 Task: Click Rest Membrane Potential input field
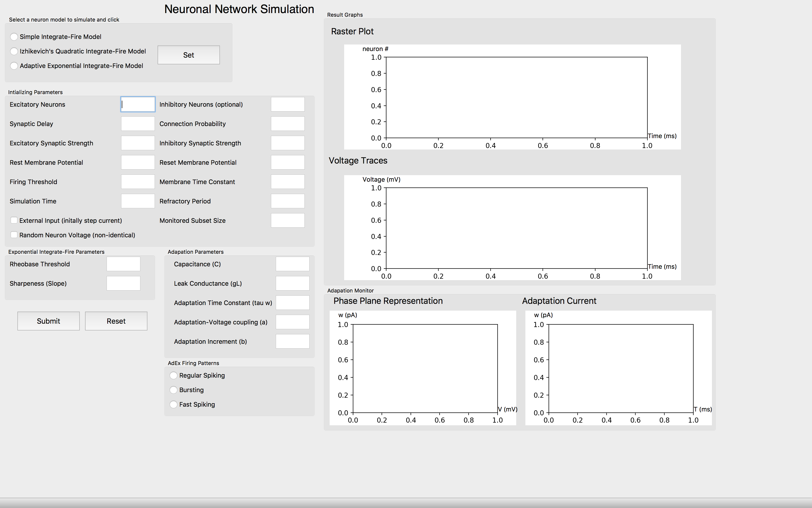point(138,162)
